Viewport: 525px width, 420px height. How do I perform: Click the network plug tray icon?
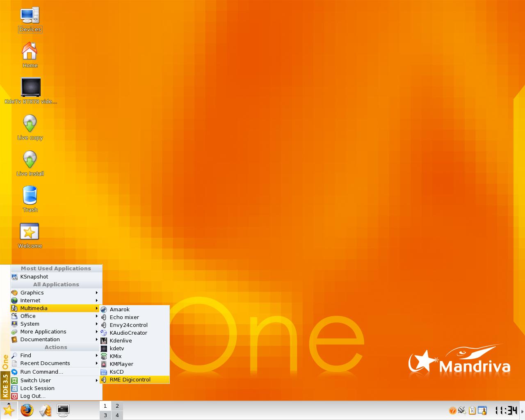462,410
